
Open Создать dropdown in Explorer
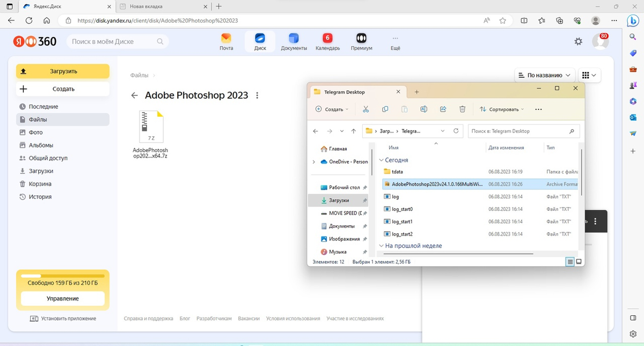(x=332, y=109)
